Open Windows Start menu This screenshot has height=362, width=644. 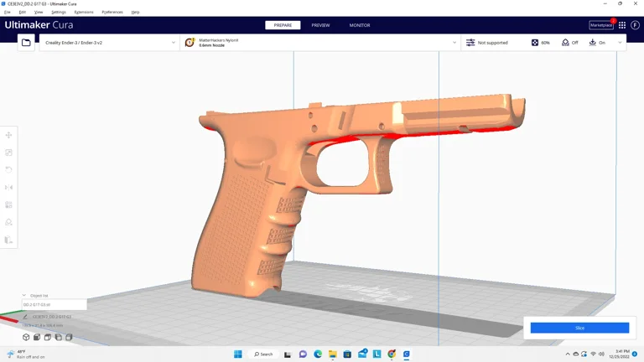pos(238,354)
